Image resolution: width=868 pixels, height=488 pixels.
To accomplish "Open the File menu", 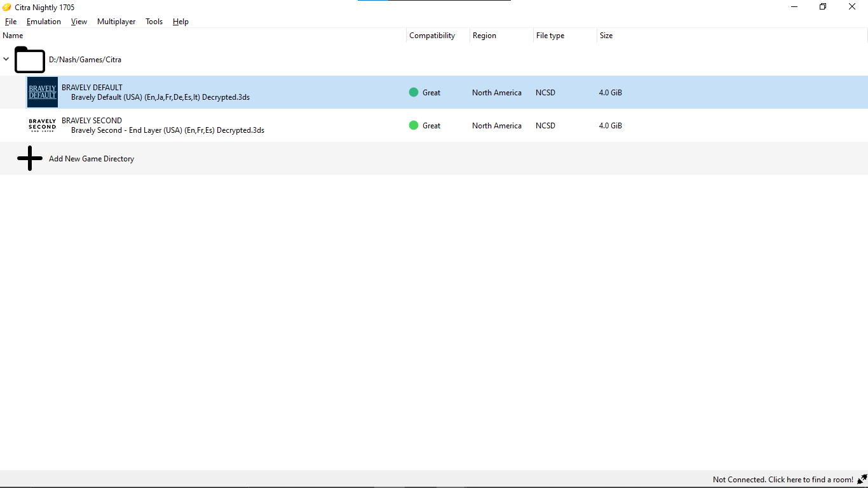I will pyautogui.click(x=11, y=22).
